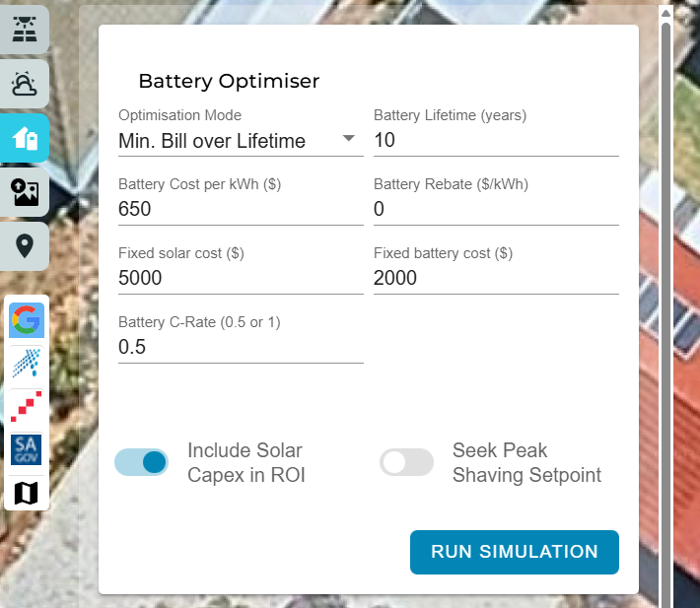This screenshot has width=700, height=608.
Task: Select the Battery Rebate input field
Action: click(x=495, y=210)
